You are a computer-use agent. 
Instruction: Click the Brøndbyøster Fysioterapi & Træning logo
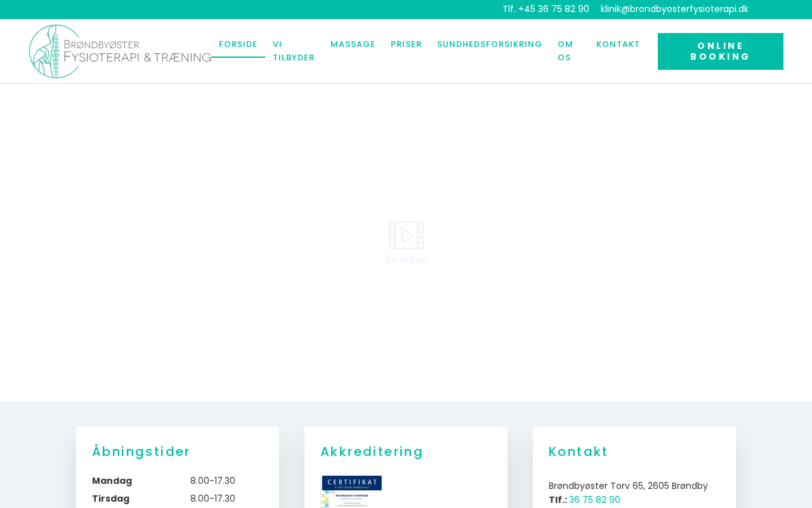pyautogui.click(x=120, y=51)
